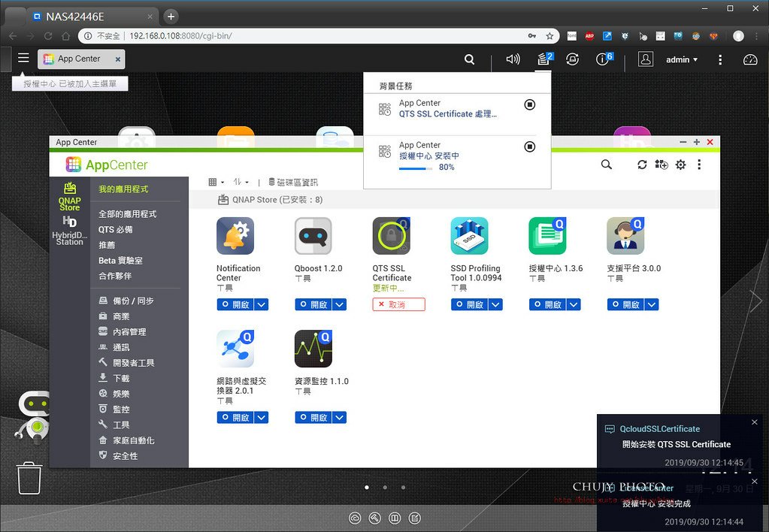
Task: Open event notifications icon with badge 6
Action: 604,59
